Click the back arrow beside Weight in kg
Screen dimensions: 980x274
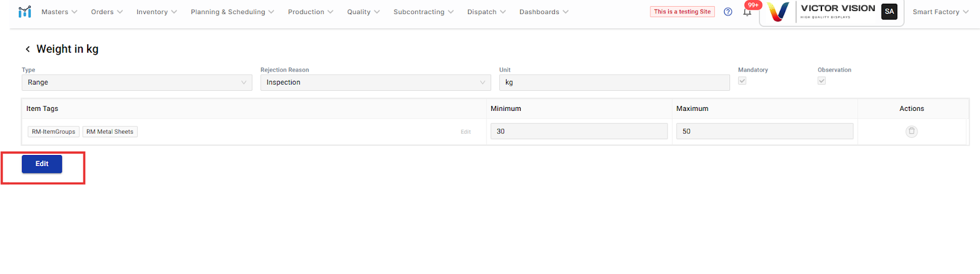28,49
